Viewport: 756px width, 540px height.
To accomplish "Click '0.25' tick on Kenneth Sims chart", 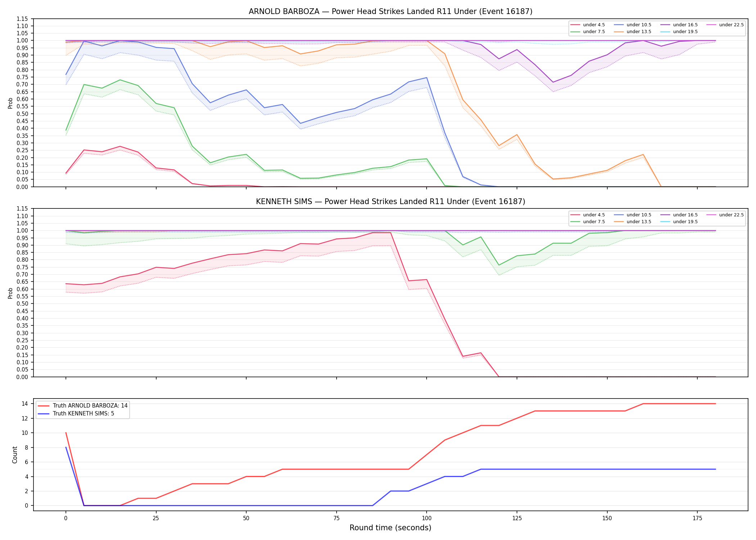I will coord(22,340).
